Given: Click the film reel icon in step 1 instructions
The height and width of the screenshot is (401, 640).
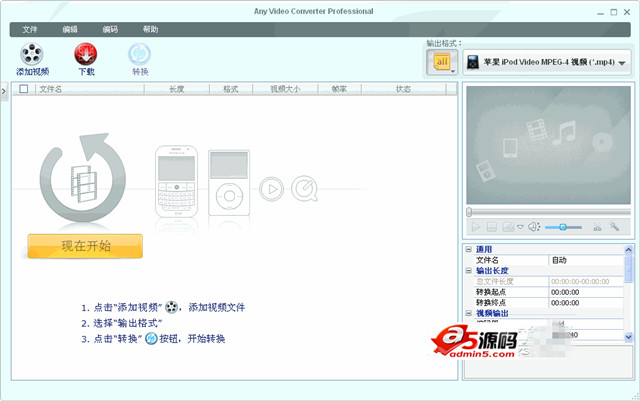Looking at the screenshot, I should point(171,307).
